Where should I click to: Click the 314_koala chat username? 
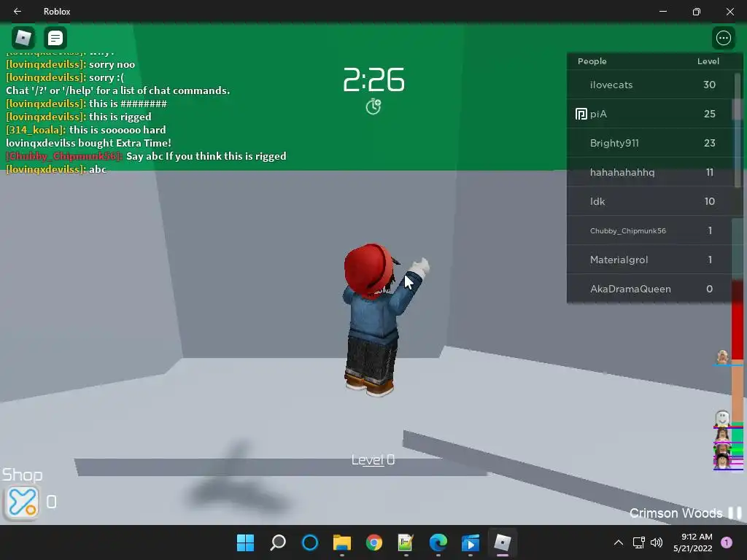coord(36,130)
